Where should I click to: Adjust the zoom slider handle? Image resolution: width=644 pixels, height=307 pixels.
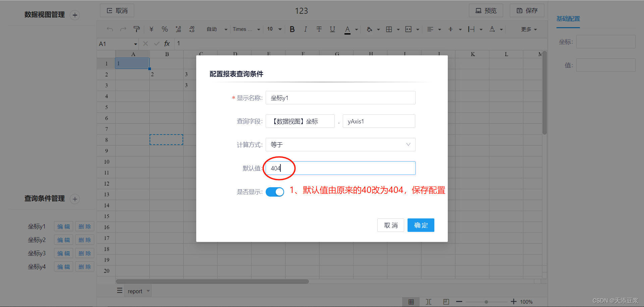click(x=486, y=302)
